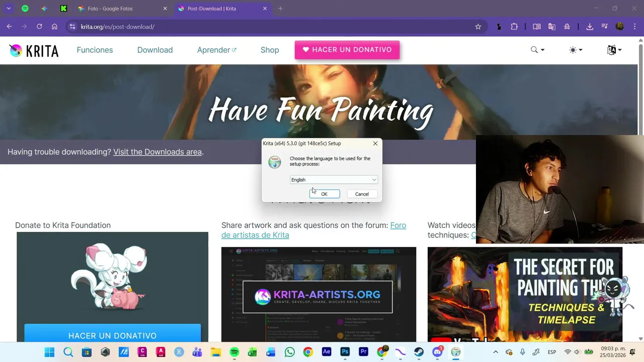
Task: Click the Krita logo on the website
Action: point(34,50)
